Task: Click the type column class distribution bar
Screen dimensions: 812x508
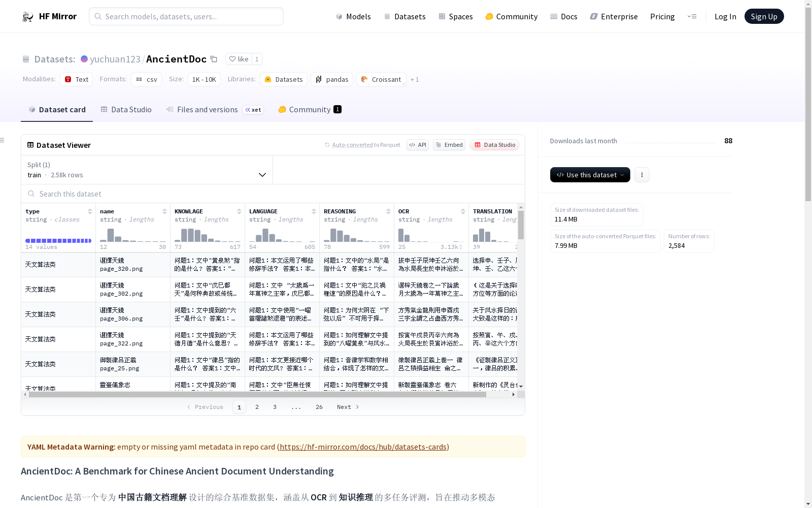Action: [x=58, y=241]
